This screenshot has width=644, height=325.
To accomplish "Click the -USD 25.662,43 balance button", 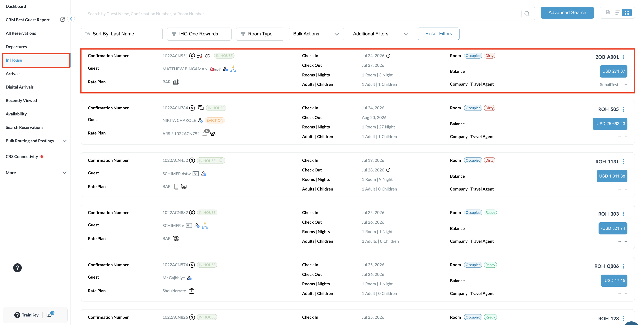I will point(610,124).
